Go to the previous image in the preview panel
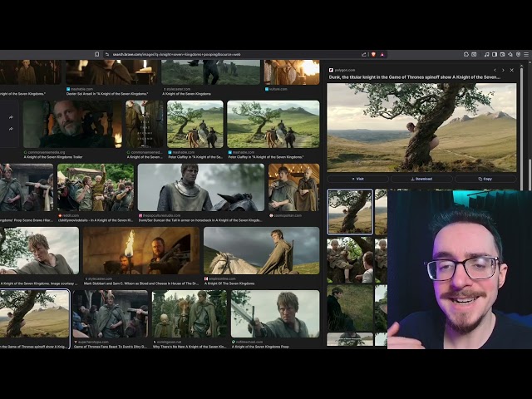The image size is (532, 399). pos(495,70)
